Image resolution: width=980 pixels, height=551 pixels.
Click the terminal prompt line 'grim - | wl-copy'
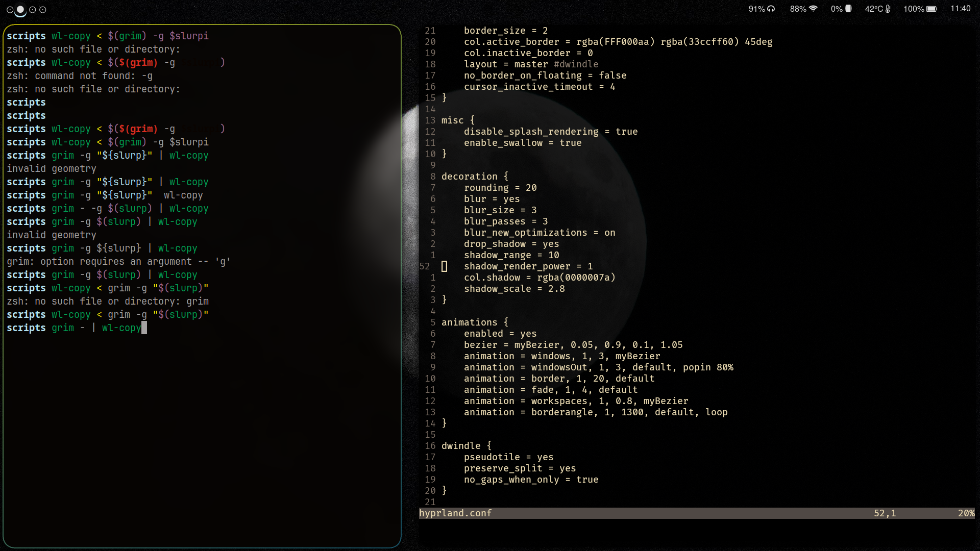tap(96, 328)
